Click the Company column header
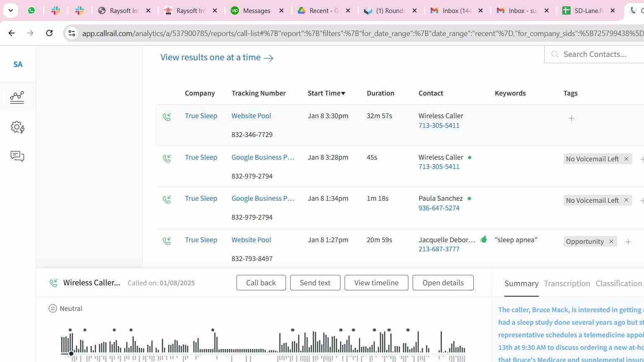This screenshot has height=362, width=644. (200, 93)
